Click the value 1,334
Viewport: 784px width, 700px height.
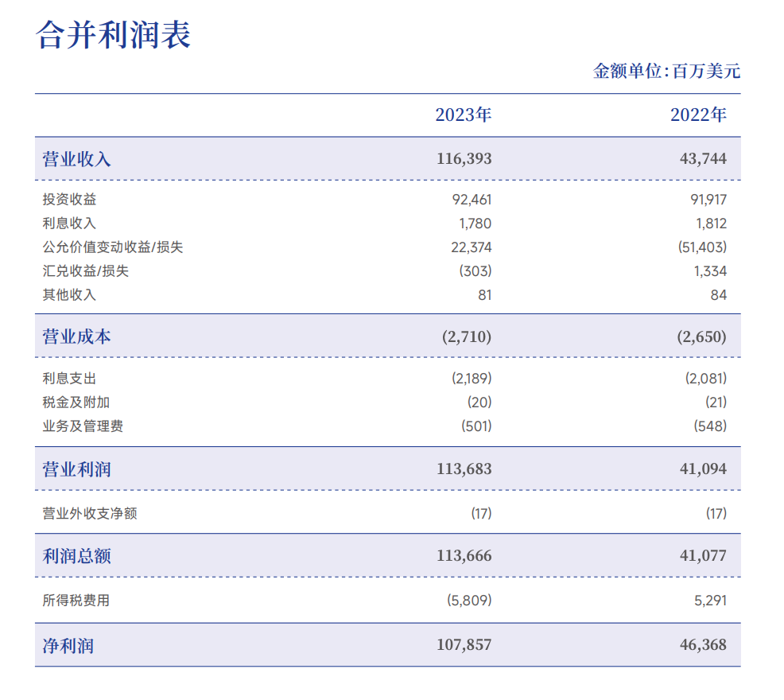[711, 271]
